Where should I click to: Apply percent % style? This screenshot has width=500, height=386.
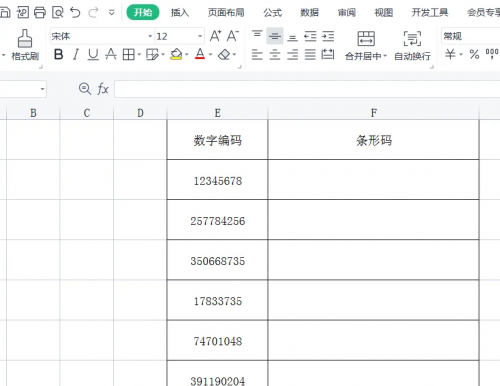click(474, 54)
